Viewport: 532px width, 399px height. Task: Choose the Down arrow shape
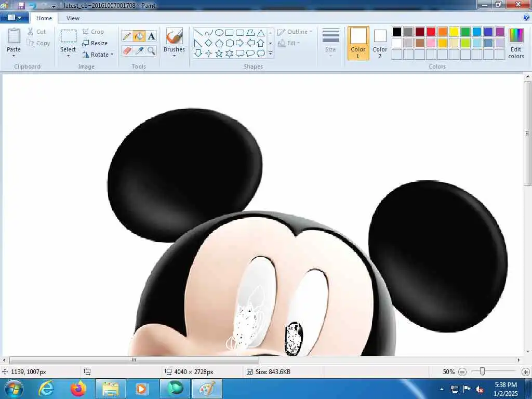click(x=198, y=54)
